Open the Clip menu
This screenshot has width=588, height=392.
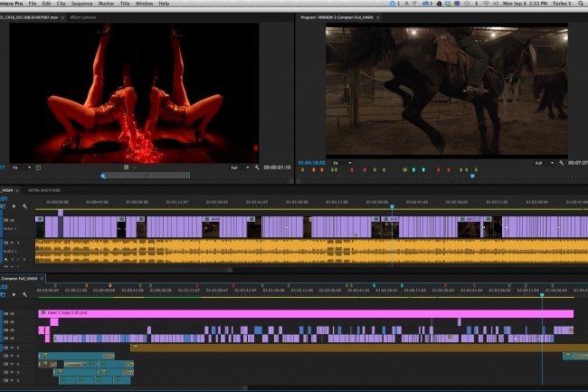[61, 4]
